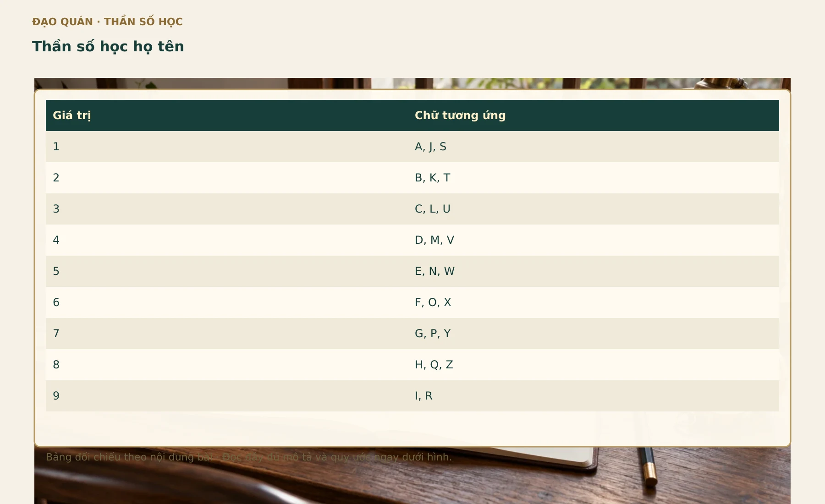Select the value cell '2'
The image size is (825, 504).
[x=227, y=178]
